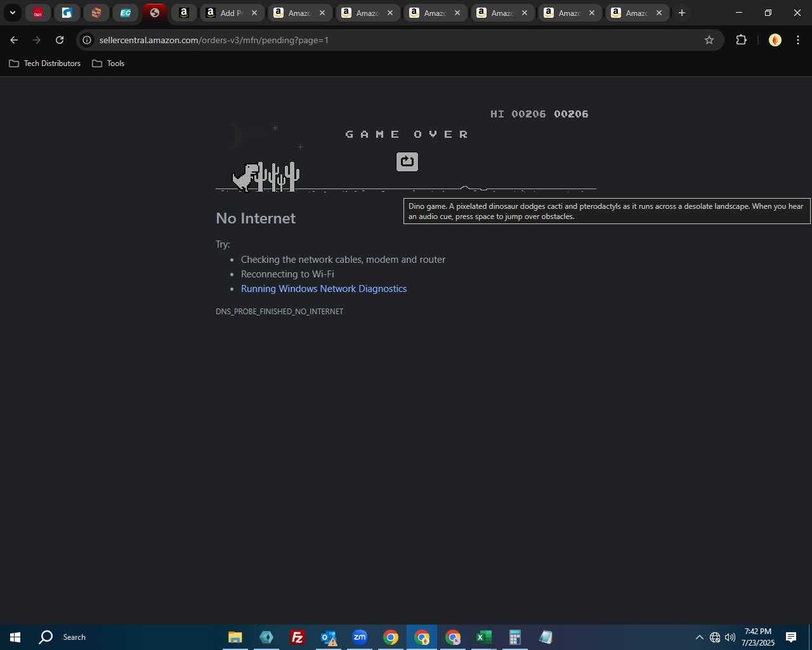This screenshot has height=650, width=812.
Task: Click the No Internet heading
Action: [x=256, y=218]
